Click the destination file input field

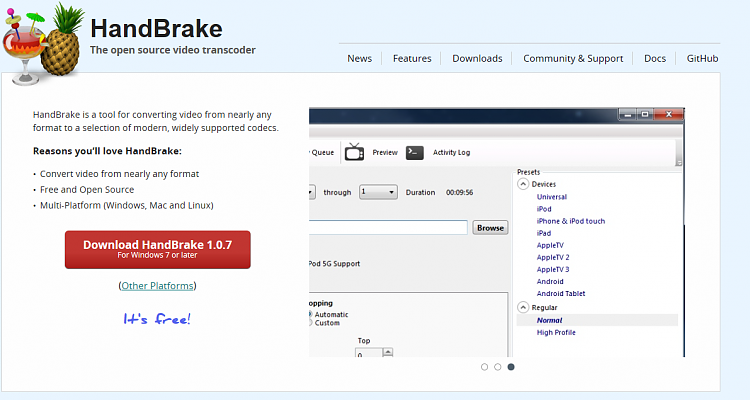[x=388, y=227]
